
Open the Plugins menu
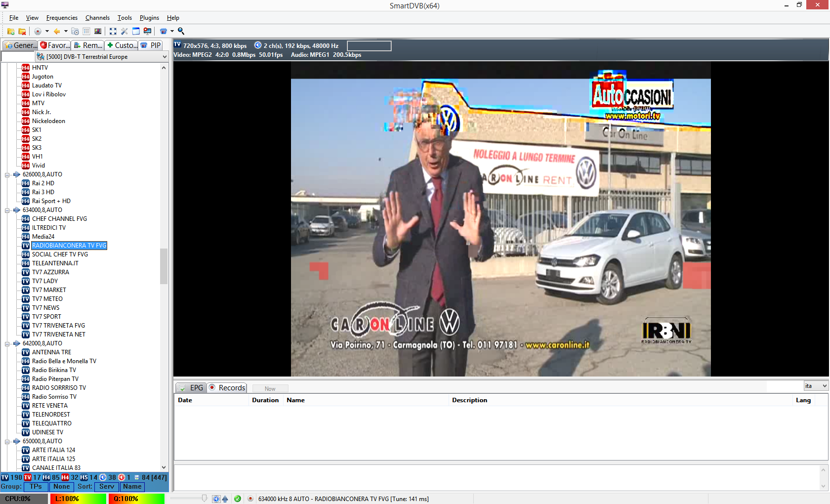click(x=149, y=18)
